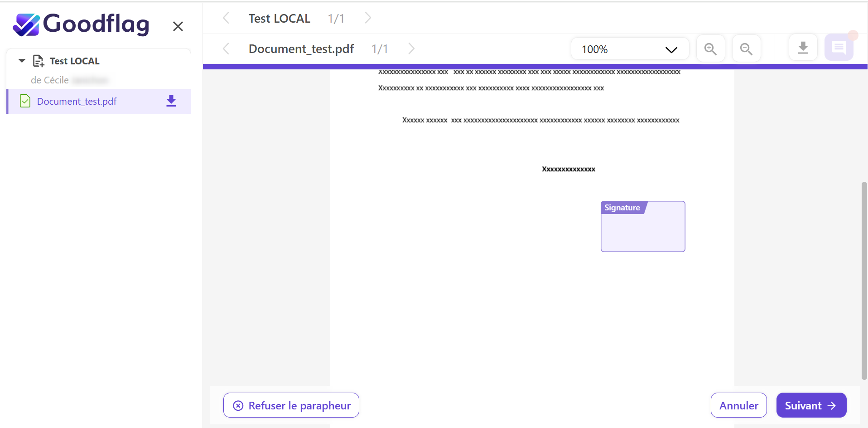Click the green checked file icon

pos(25,101)
